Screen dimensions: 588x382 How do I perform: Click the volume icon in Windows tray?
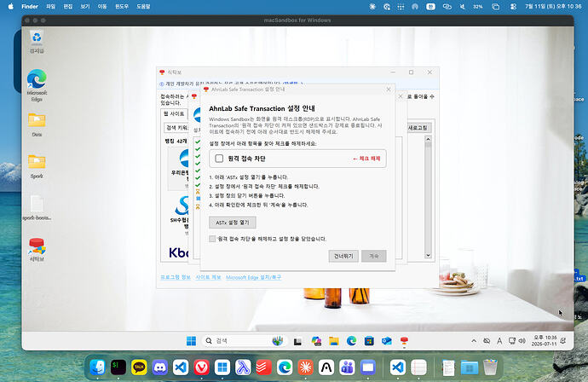[522, 341]
